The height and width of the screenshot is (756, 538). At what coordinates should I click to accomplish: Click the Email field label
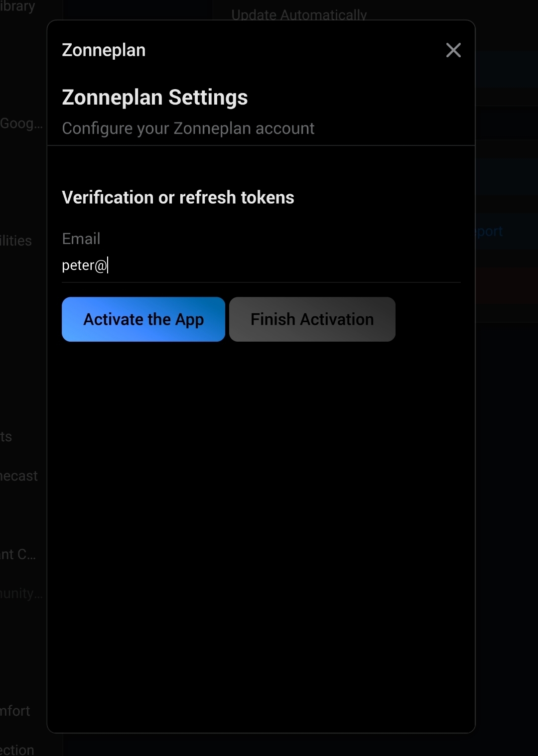pos(81,239)
